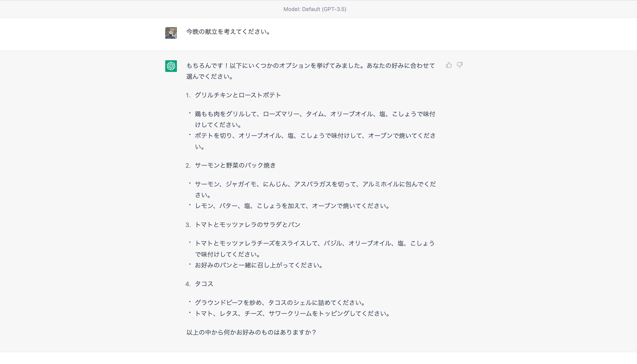Image resolution: width=637 pixels, height=364 pixels.
Task: Click the reply intro starting もちろんです
Action: [x=311, y=71]
